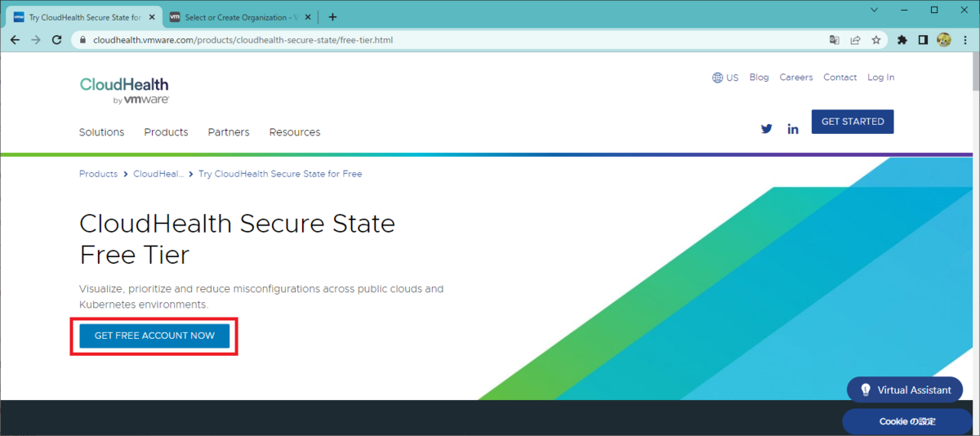Toggle the Chrome side panel icon

point(924,39)
